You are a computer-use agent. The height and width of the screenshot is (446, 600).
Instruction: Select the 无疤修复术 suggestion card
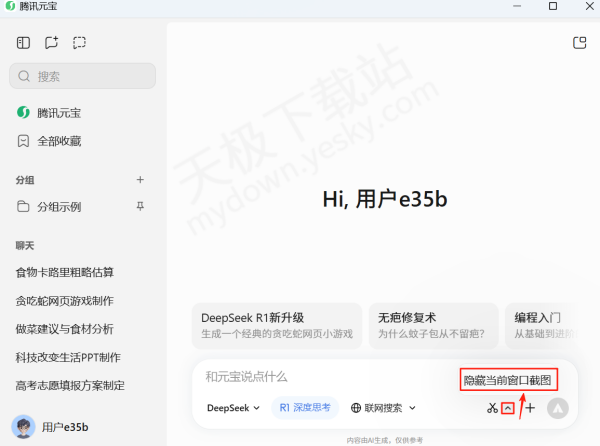434,326
